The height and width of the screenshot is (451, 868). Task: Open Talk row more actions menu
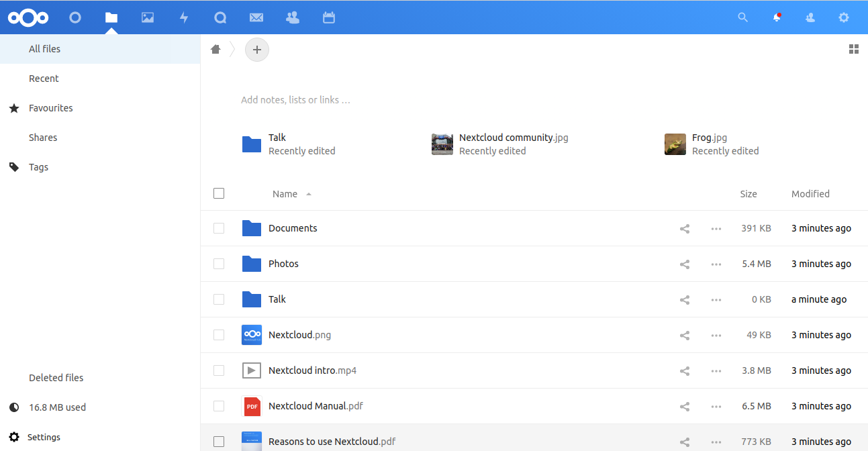point(716,300)
